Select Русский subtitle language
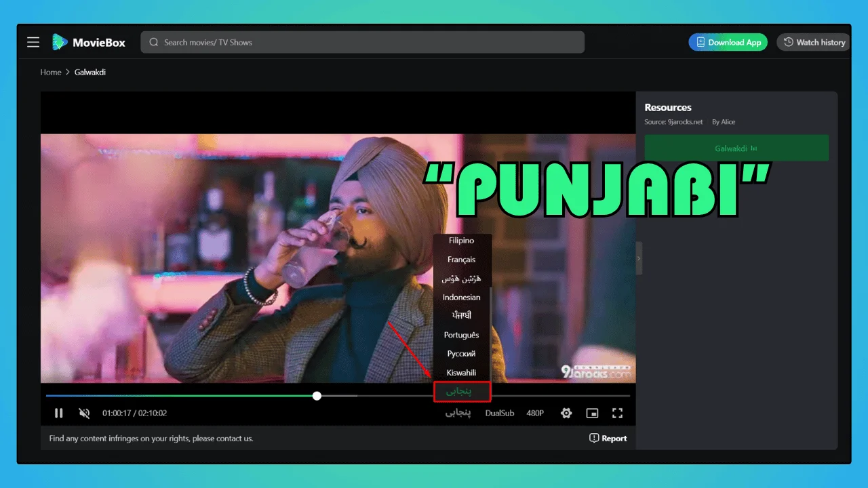This screenshot has width=868, height=488. [x=461, y=354]
